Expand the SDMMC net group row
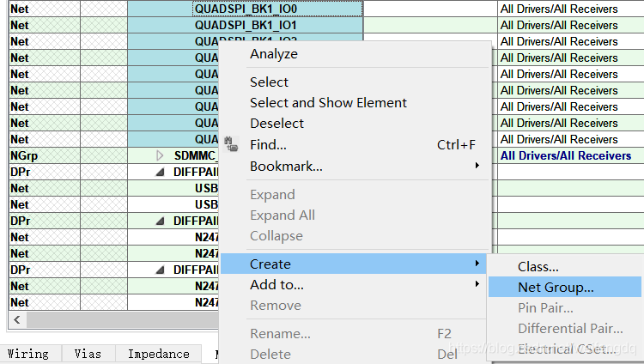This screenshot has width=644, height=364. tap(160, 156)
